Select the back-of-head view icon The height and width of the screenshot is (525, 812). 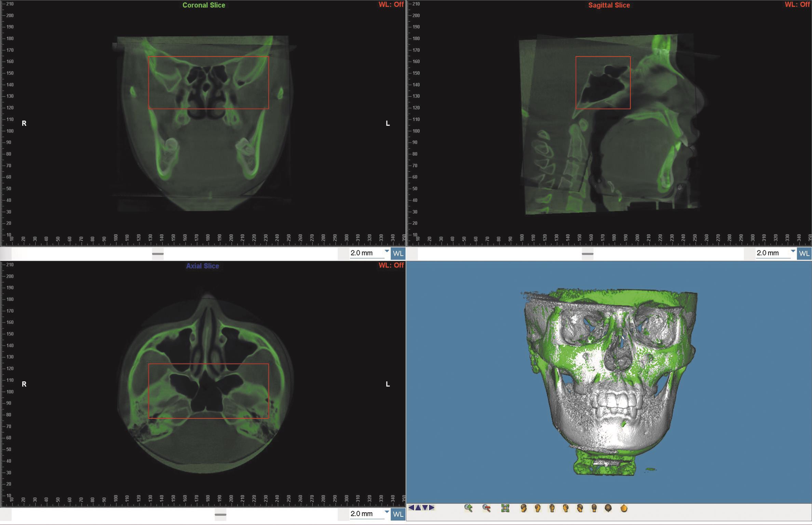(x=594, y=508)
